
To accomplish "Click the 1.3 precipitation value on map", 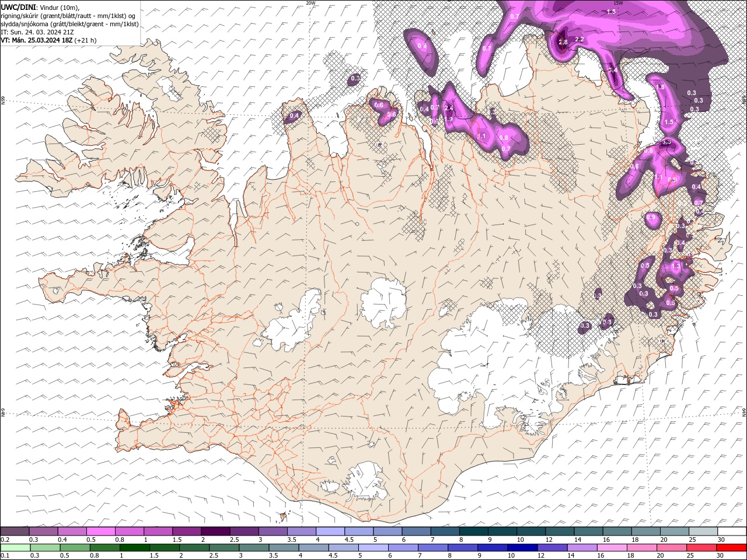I will (676, 265).
